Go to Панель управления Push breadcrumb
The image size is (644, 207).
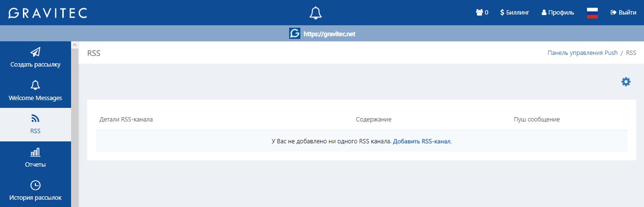click(x=582, y=52)
